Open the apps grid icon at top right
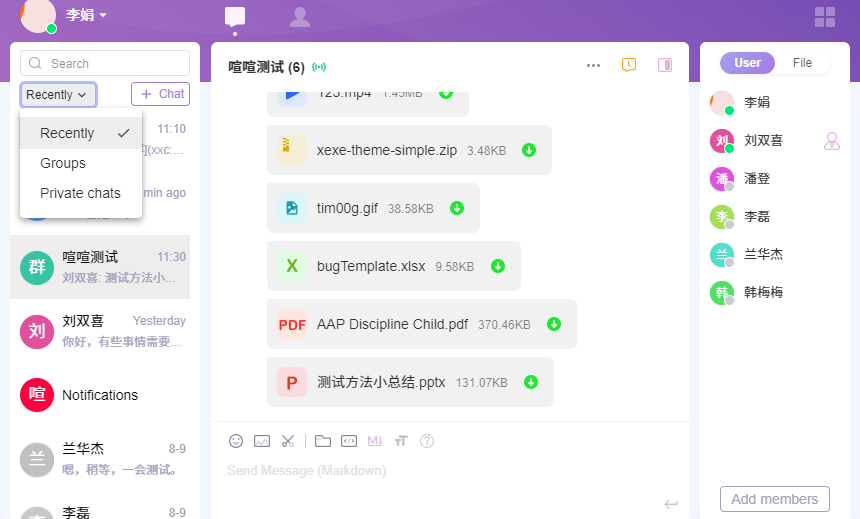The image size is (860, 519). point(825,17)
